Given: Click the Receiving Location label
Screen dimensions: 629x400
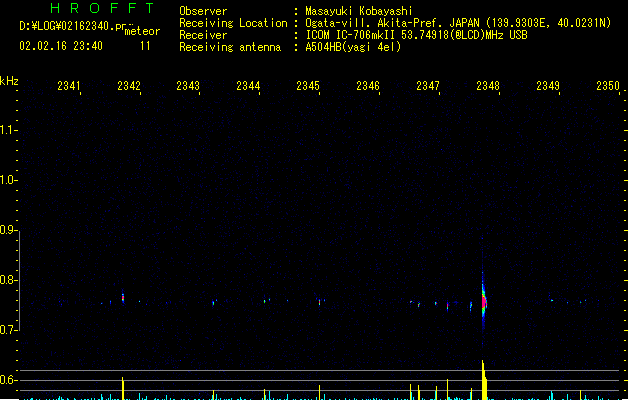Looking at the screenshot, I should coord(233,23).
